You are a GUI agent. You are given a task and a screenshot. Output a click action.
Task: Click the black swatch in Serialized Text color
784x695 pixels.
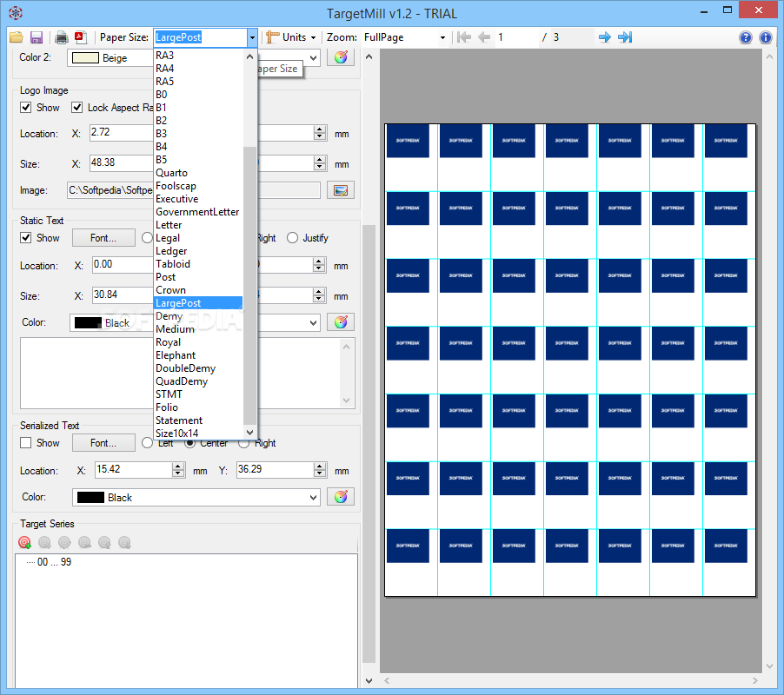90,497
